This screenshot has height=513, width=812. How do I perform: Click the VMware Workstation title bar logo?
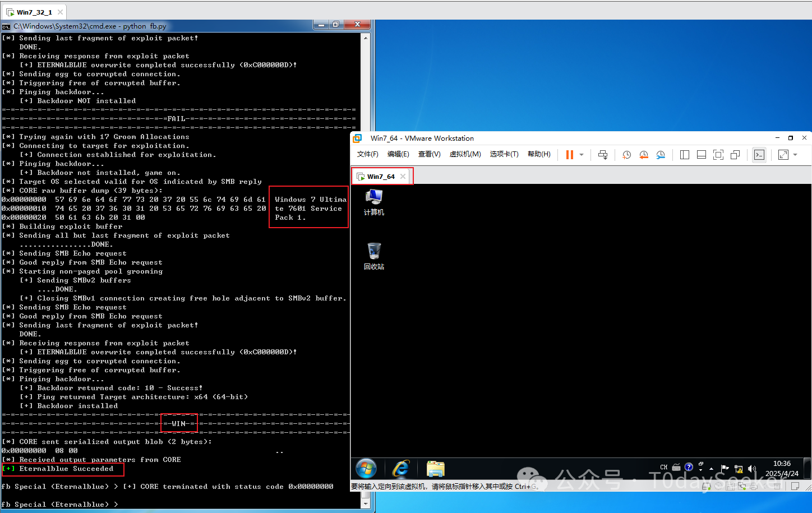pos(357,138)
